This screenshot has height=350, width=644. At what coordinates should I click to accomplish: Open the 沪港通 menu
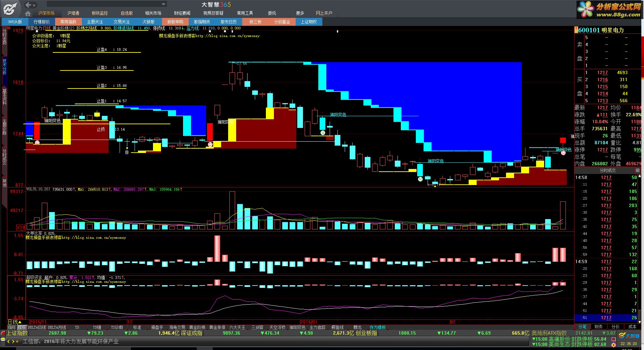point(73,13)
